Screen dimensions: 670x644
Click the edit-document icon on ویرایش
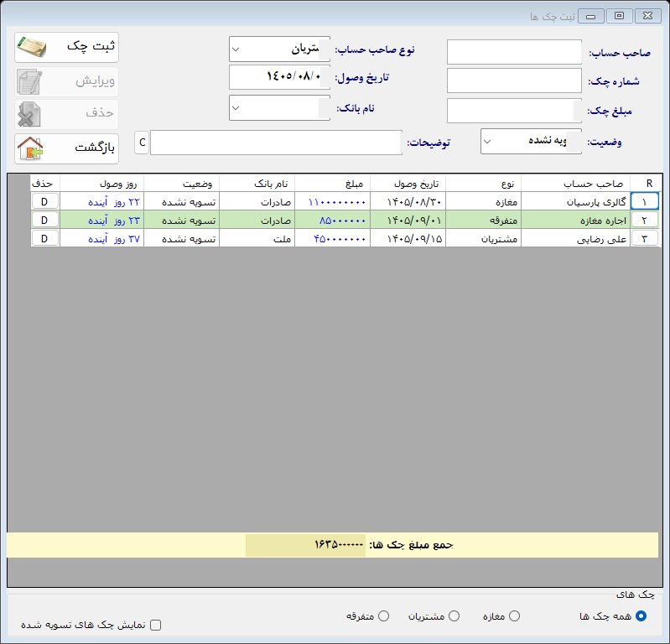[x=29, y=81]
